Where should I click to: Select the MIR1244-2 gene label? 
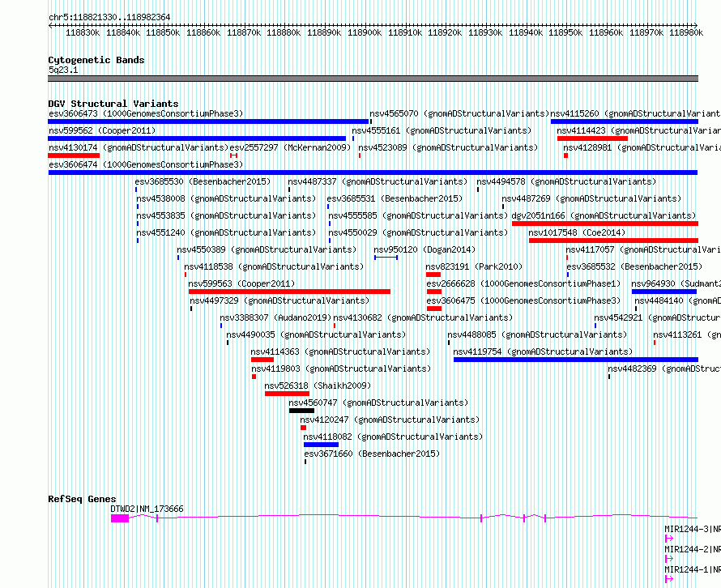693,549
